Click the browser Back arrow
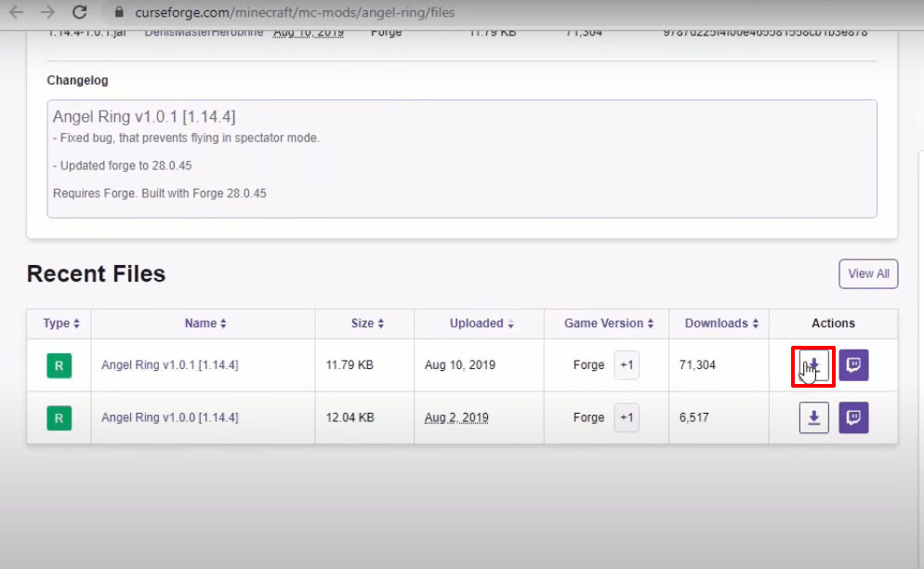The width and height of the screenshot is (924, 569). click(17, 12)
